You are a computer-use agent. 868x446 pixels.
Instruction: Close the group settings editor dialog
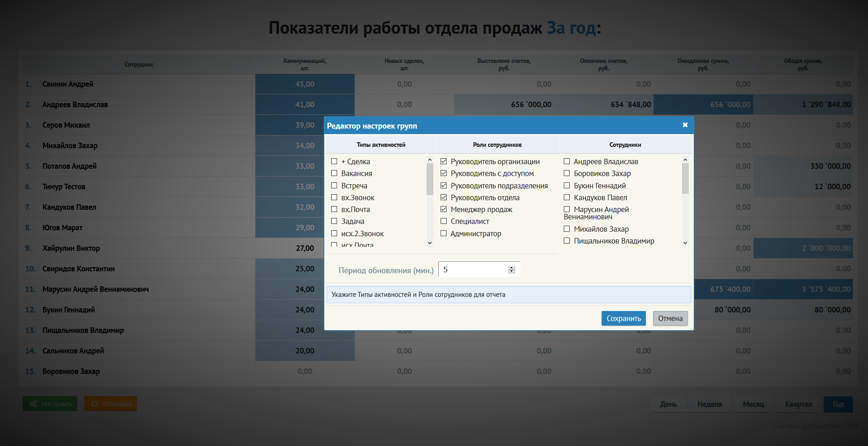coord(685,125)
